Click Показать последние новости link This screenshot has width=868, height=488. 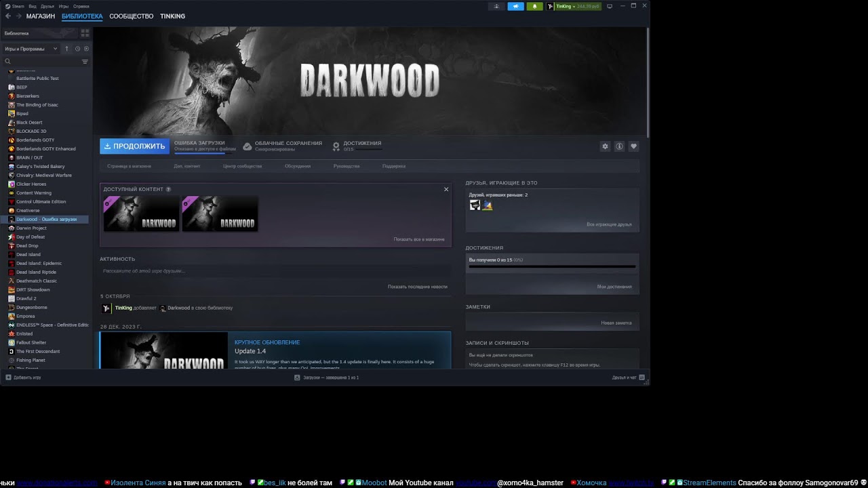(x=418, y=287)
